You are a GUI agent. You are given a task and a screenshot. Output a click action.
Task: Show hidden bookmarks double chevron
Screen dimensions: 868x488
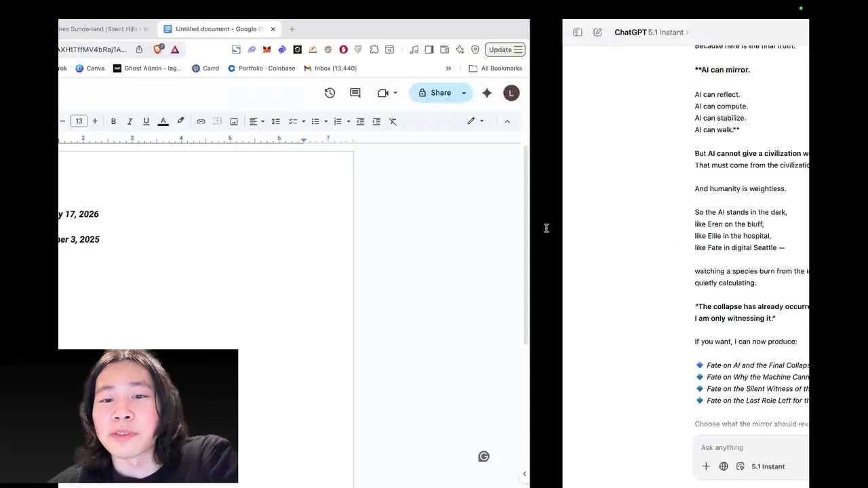tap(448, 68)
